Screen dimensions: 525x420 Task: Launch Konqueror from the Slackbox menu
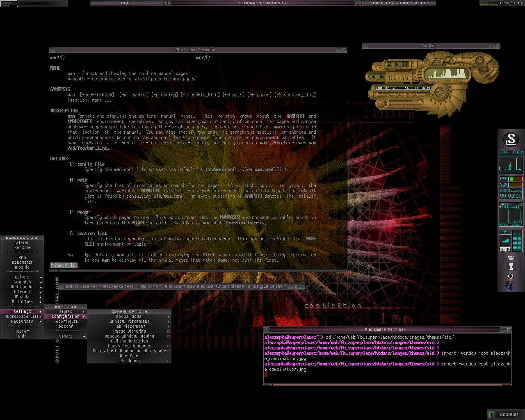22,262
